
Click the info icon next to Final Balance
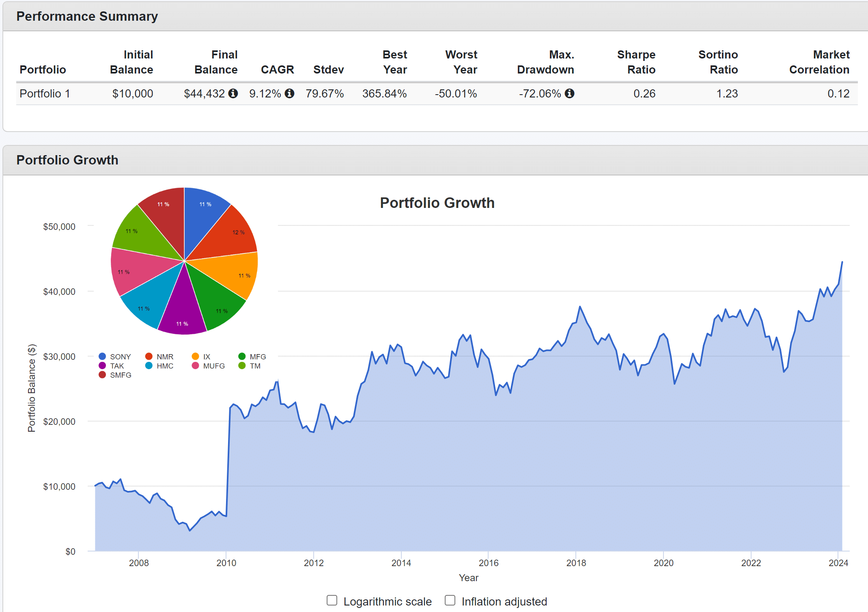point(233,93)
